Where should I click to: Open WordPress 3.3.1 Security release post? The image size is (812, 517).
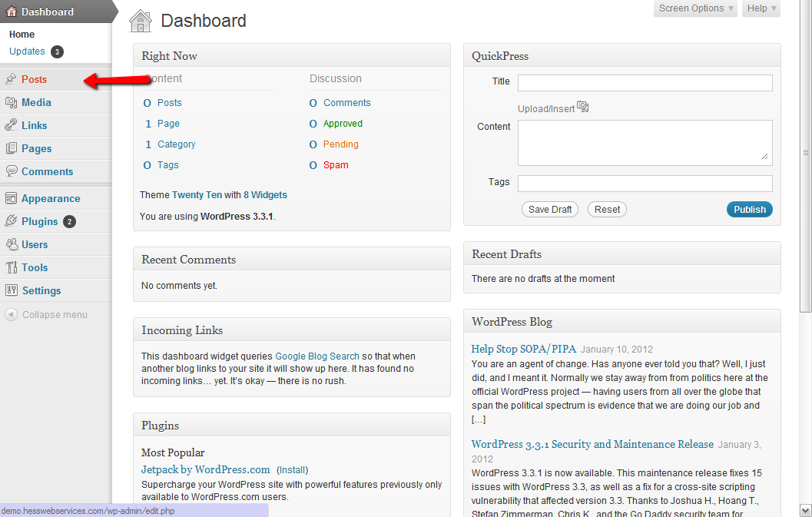click(x=592, y=444)
